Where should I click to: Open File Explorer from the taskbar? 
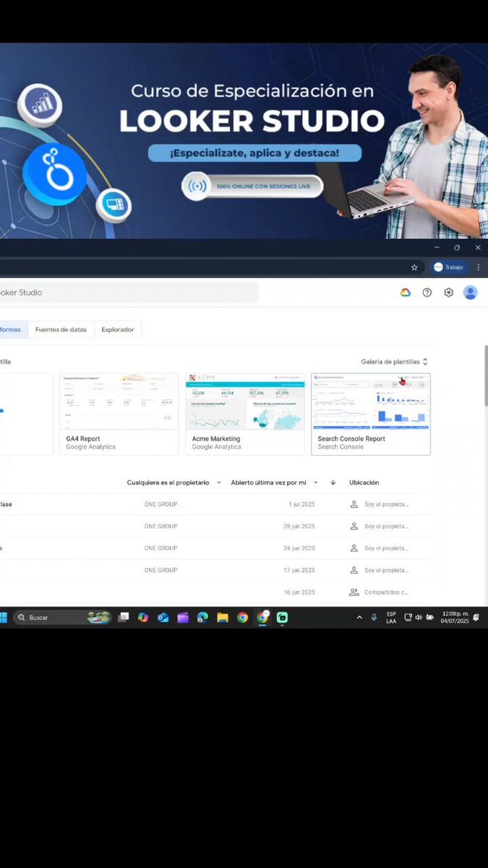click(x=223, y=618)
